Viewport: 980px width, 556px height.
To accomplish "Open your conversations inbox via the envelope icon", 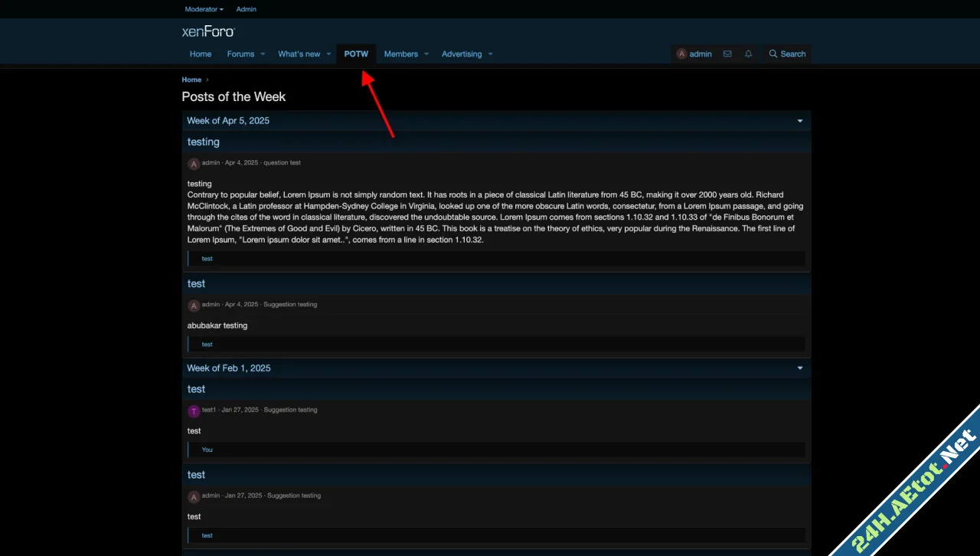I will [727, 54].
